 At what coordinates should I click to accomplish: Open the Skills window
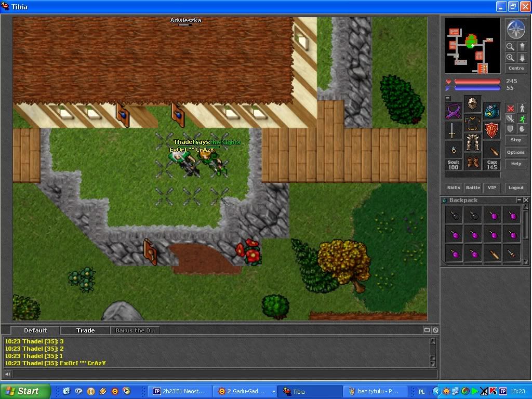pos(454,188)
